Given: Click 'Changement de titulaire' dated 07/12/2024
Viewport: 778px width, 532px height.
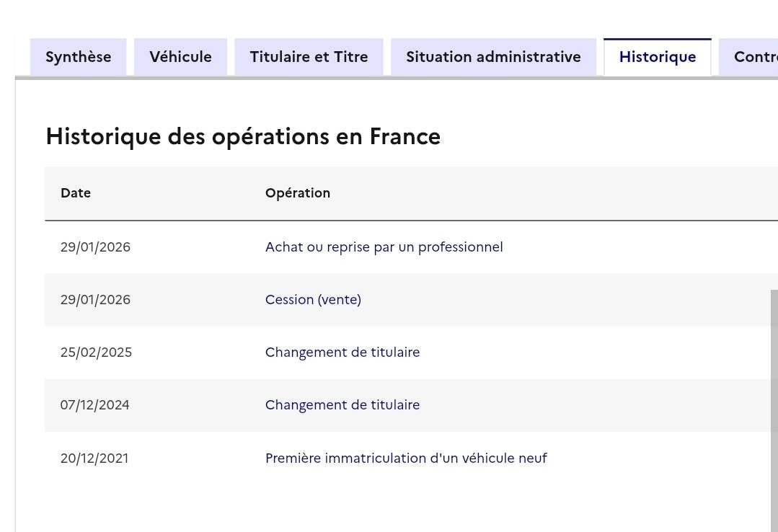Looking at the screenshot, I should 342,405.
